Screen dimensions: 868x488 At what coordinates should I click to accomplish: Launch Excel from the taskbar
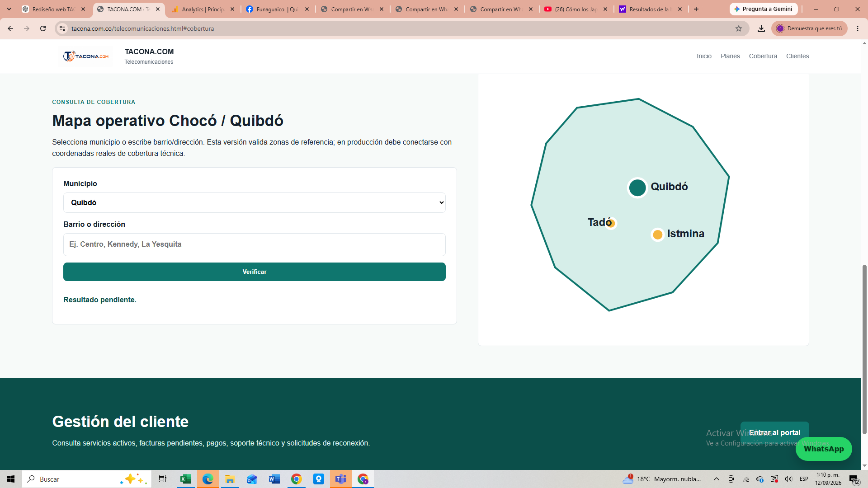click(x=185, y=479)
